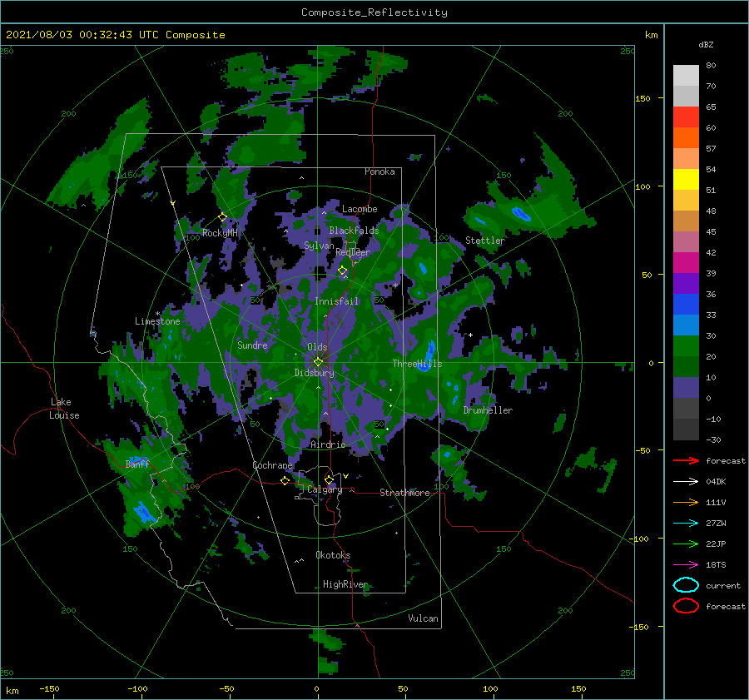Select the yellow swatch between 54 and 51

pyautogui.click(x=686, y=179)
